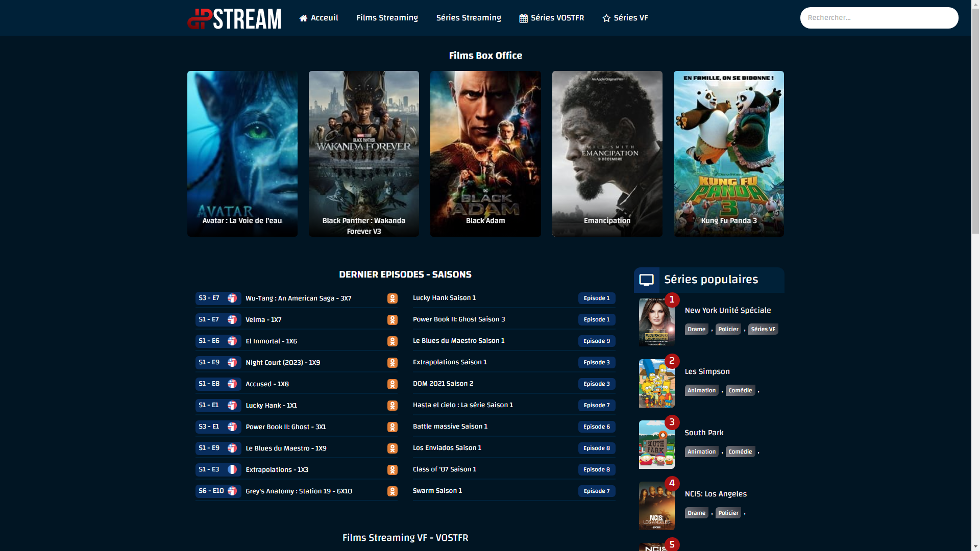
Task: Click orange icon on Velma 1X7 row
Action: (392, 320)
